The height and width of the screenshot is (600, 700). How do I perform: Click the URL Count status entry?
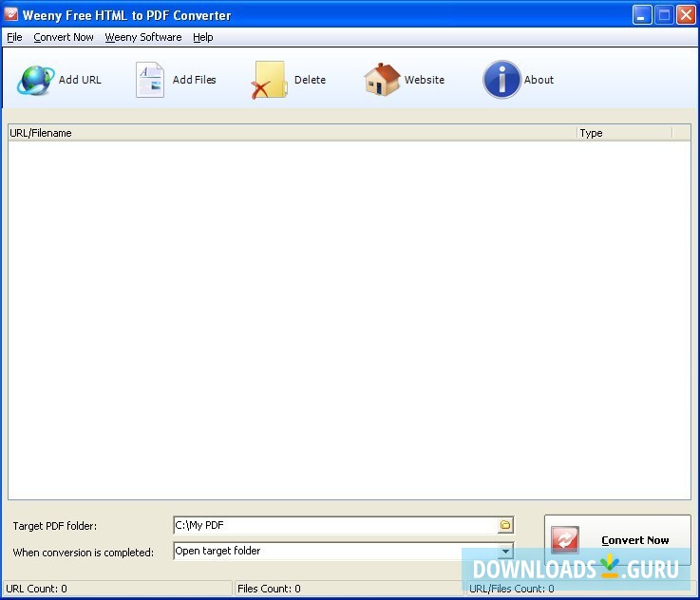[x=118, y=589]
